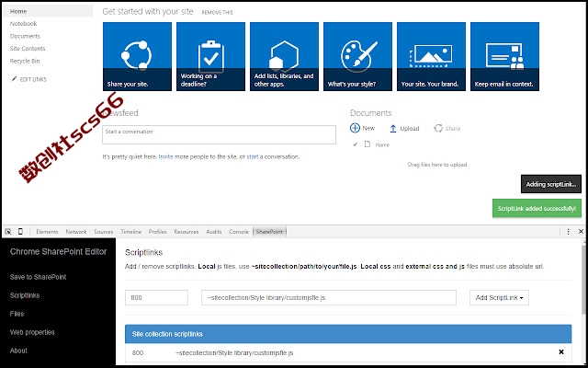This screenshot has height=368, width=588.
Task: Switch to the Network tab
Action: tap(76, 232)
